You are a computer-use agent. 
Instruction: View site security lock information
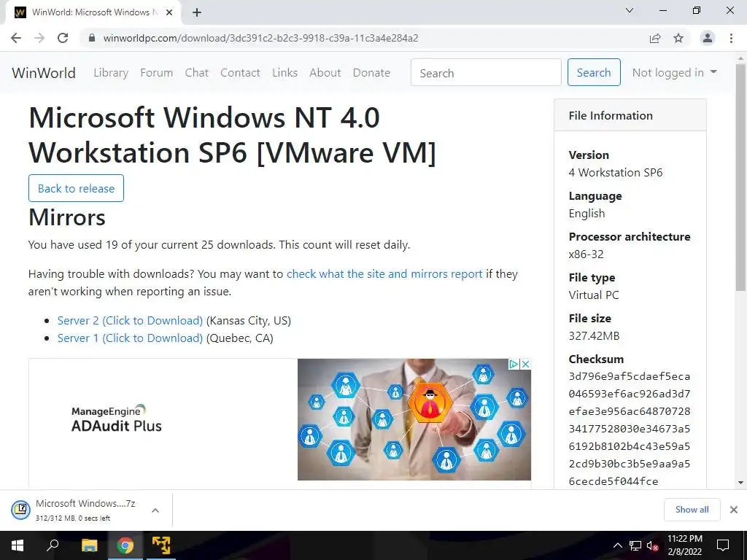click(93, 38)
